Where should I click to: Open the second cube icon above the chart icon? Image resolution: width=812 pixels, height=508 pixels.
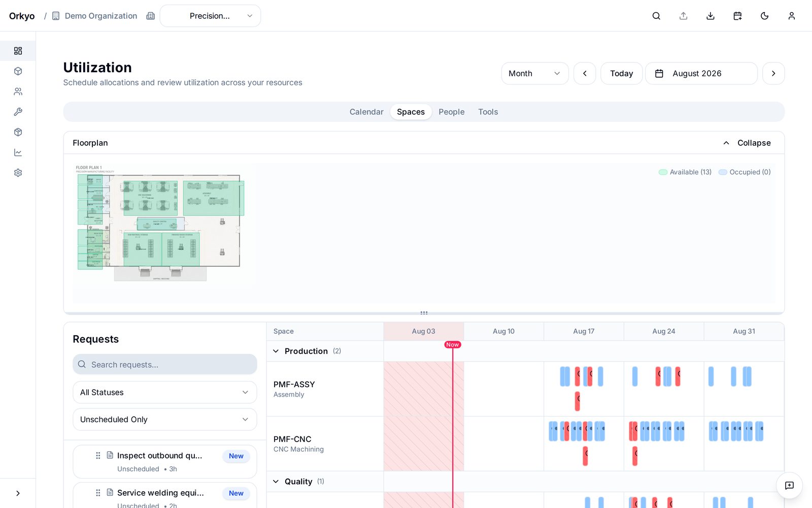click(18, 132)
